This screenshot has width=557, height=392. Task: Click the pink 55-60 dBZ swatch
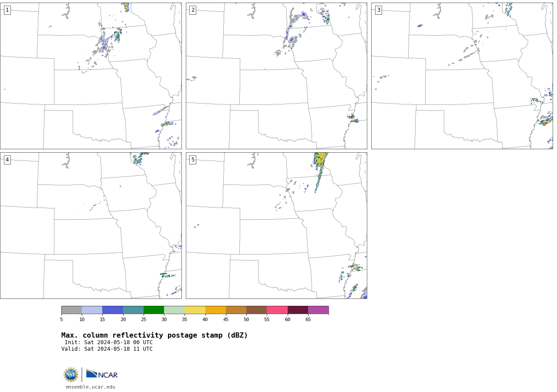tap(277, 310)
